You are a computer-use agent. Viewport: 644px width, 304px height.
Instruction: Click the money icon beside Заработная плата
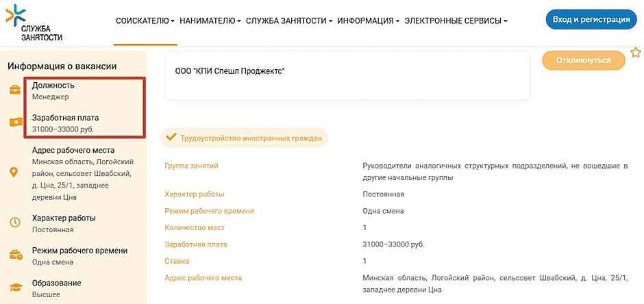pos(14,122)
